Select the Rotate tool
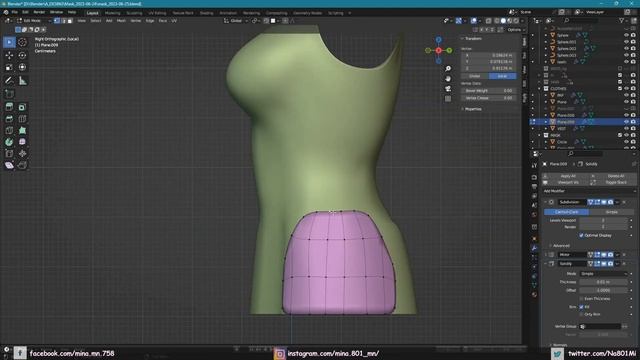 (x=22, y=55)
